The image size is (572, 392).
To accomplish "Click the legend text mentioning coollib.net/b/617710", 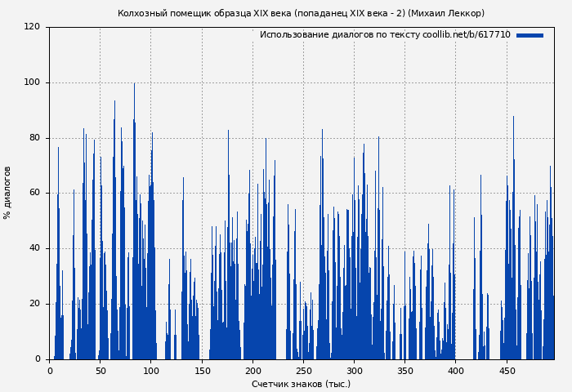I will tap(385, 35).
